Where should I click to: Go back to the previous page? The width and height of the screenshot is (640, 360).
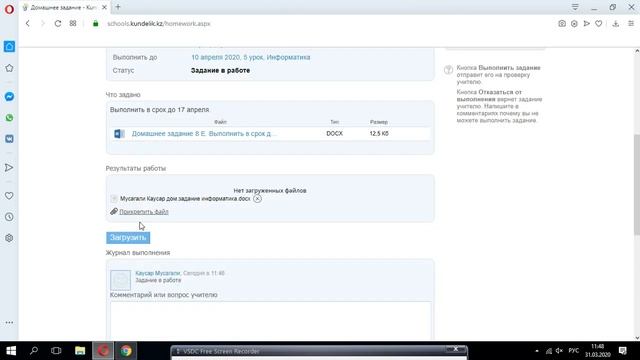click(28, 24)
